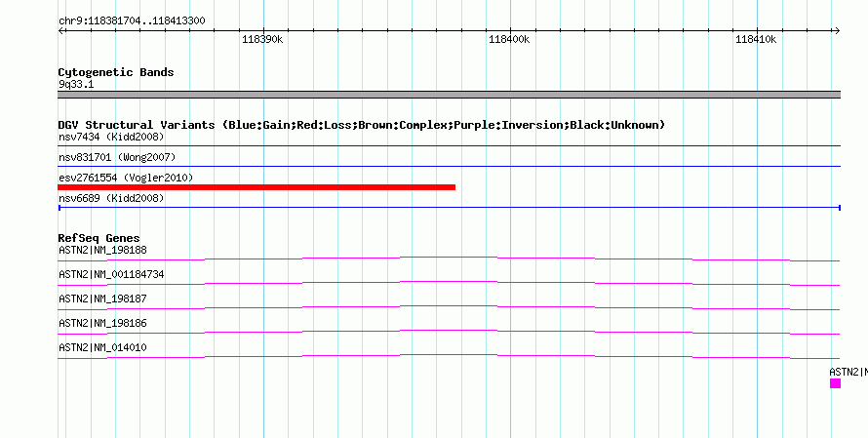The height and width of the screenshot is (438, 868).
Task: Click the ASTN2|NM_198187 transcript label
Action: 103,299
